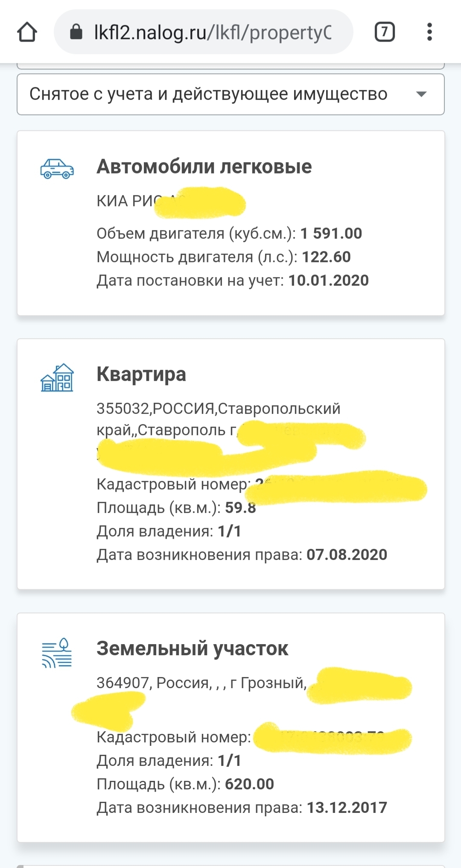Open the browser three-dot menu
The image size is (461, 868).
(429, 32)
